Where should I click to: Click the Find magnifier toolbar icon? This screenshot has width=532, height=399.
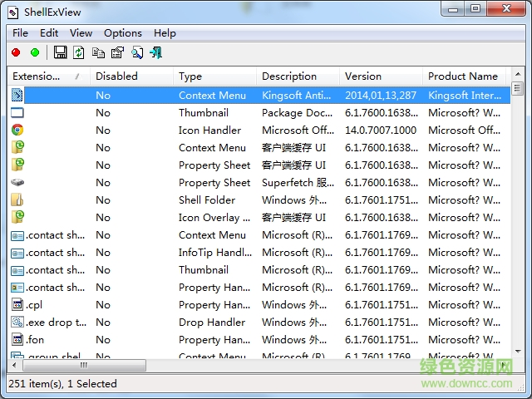click(136, 52)
